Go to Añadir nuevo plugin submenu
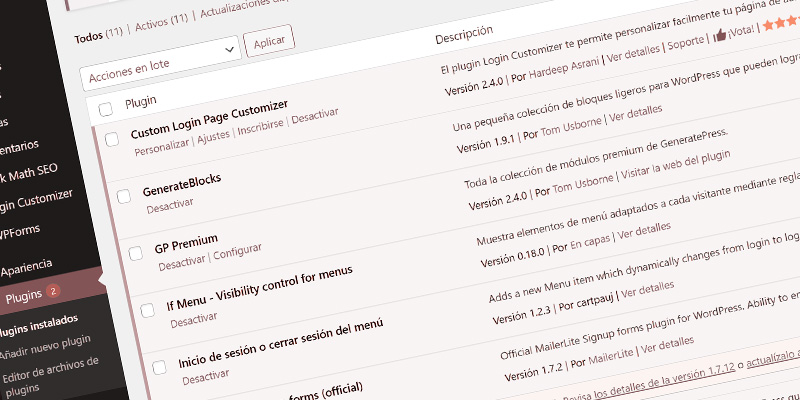 click(x=45, y=346)
